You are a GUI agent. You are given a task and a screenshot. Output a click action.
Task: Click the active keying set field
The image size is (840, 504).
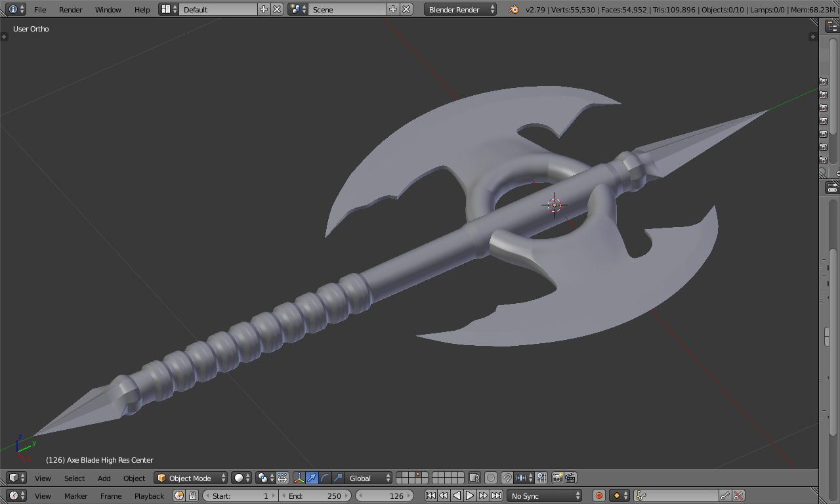[x=676, y=495]
